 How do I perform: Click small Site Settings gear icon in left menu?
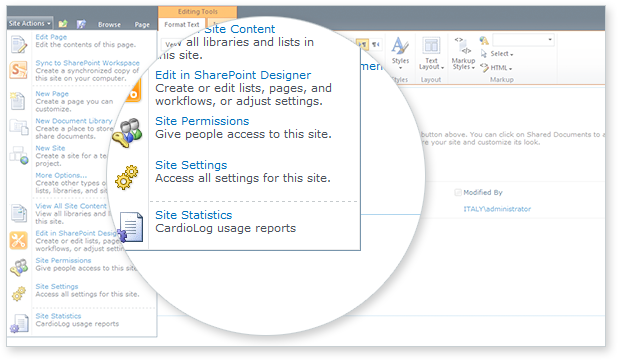click(x=18, y=294)
